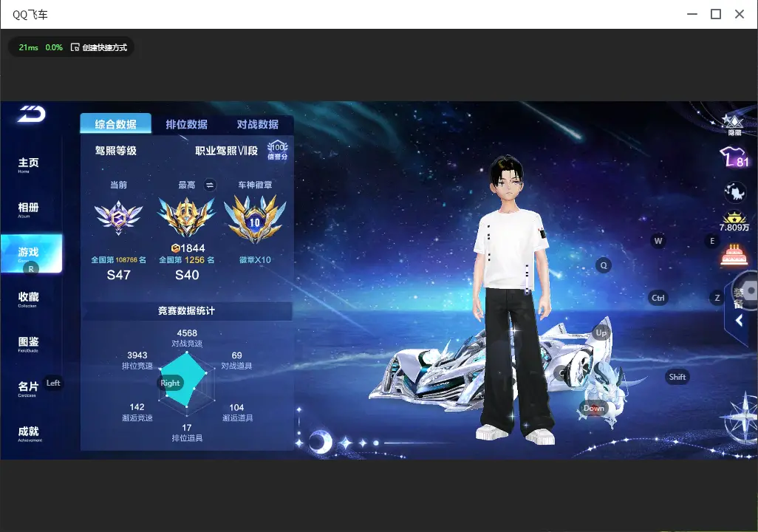Open the wardrobe shirt icon showing 81
Screen dimensions: 758x532
point(734,157)
